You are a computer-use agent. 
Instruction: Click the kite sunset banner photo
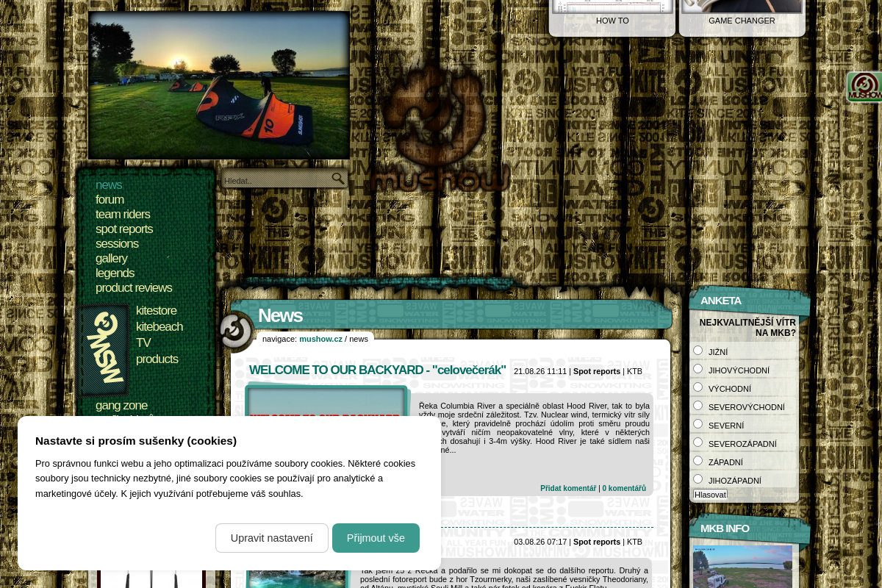pos(219,85)
